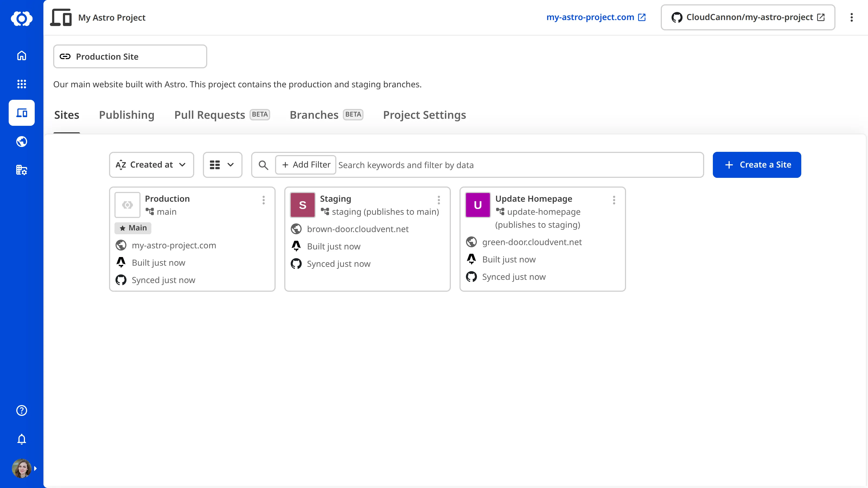The image size is (868, 488).
Task: Click the Astro icon in the Production card
Action: pos(121,262)
